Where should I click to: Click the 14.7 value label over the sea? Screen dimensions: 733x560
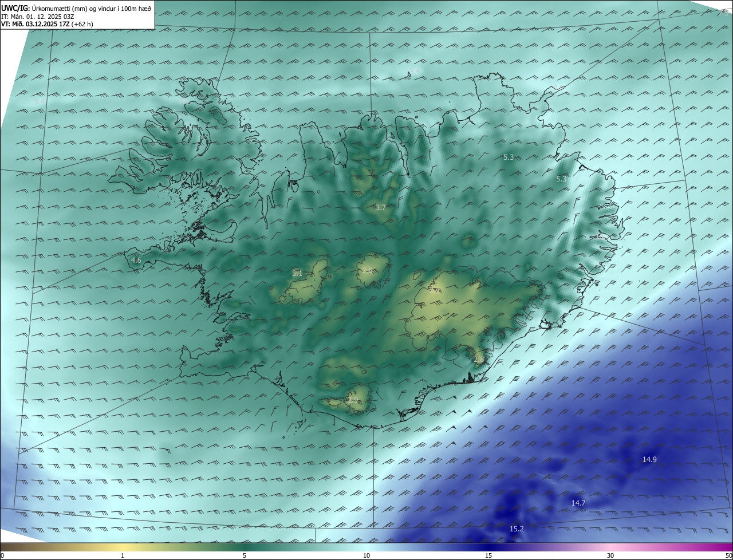coord(578,503)
